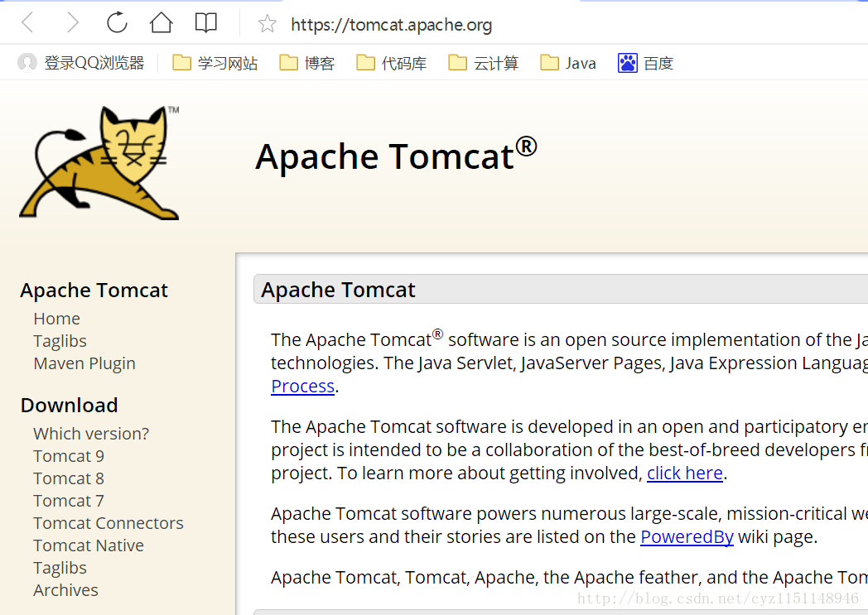Click the Apache Tomcat® page title
This screenshot has width=868, height=615.
pos(397,156)
